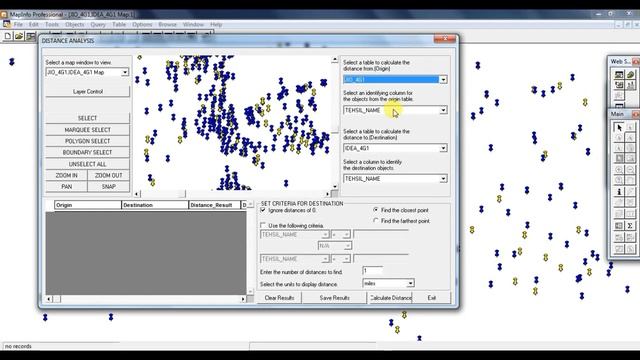Viewport: 640px width, 360px height.
Task: Select the Ruler tool in Main toolbar
Action: point(630,214)
